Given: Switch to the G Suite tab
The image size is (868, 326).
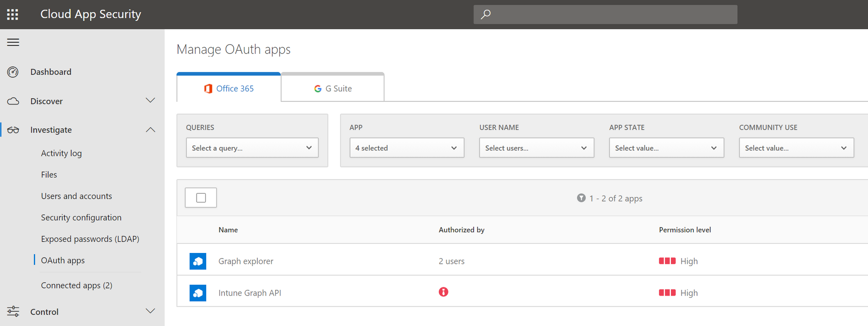Looking at the screenshot, I should coord(332,87).
